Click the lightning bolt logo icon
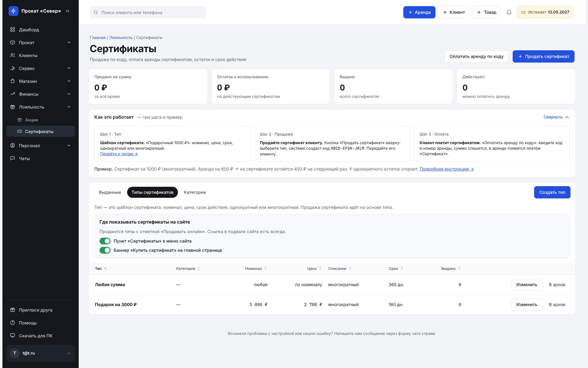 [x=13, y=11]
